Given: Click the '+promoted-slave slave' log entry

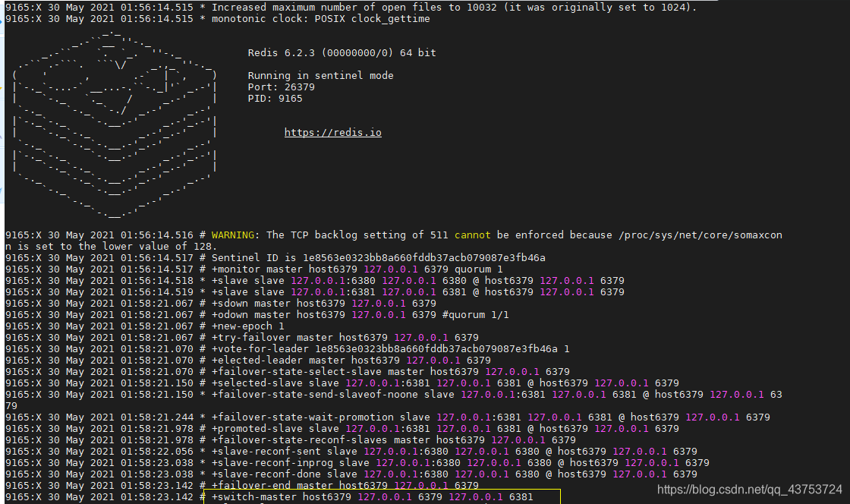Looking at the screenshot, I should pyautogui.click(x=342, y=429).
